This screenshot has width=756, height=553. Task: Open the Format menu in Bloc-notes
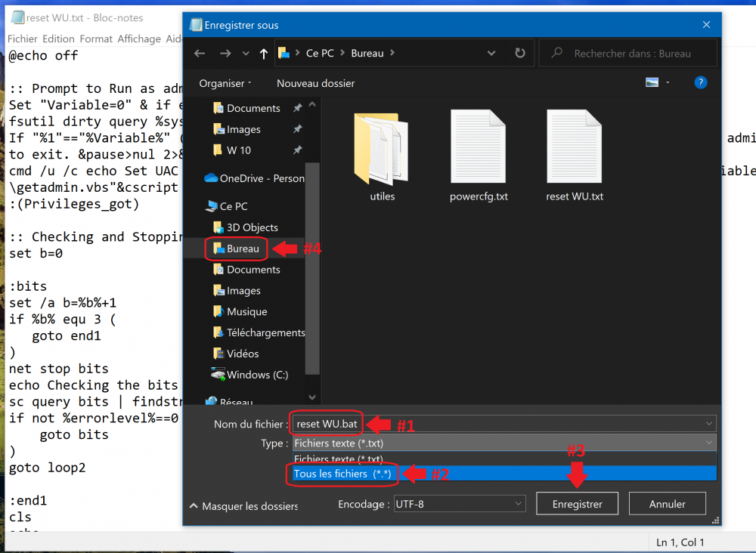point(96,39)
